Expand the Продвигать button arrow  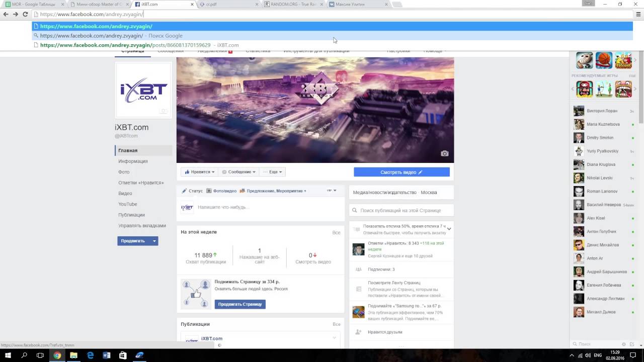coord(154,241)
